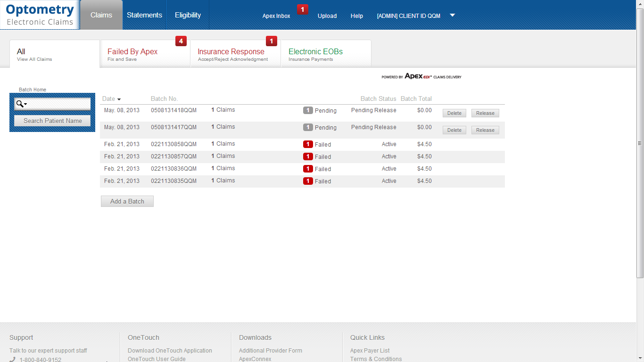Open the Insurance Response tab
The height and width of the screenshot is (362, 644).
(236, 54)
